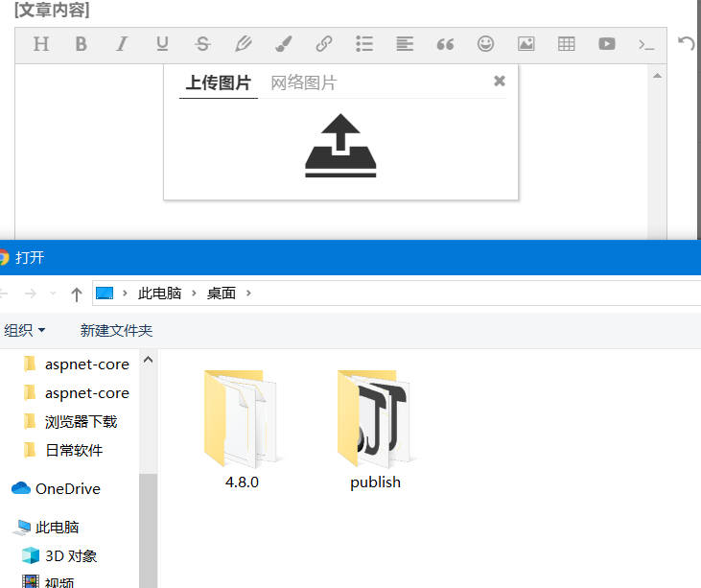Viewport: 701px width, 588px height.
Task: Insert a block quote
Action: tap(445, 44)
